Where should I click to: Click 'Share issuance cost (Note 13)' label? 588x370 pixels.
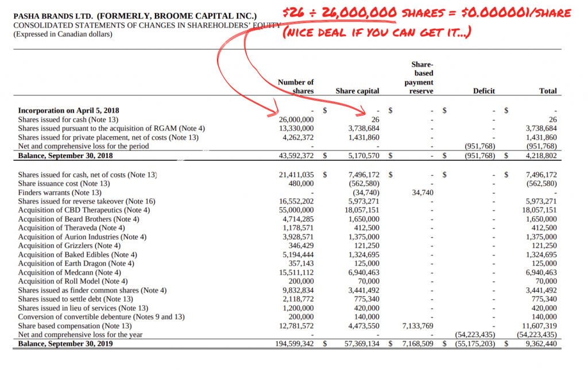pos(64,183)
